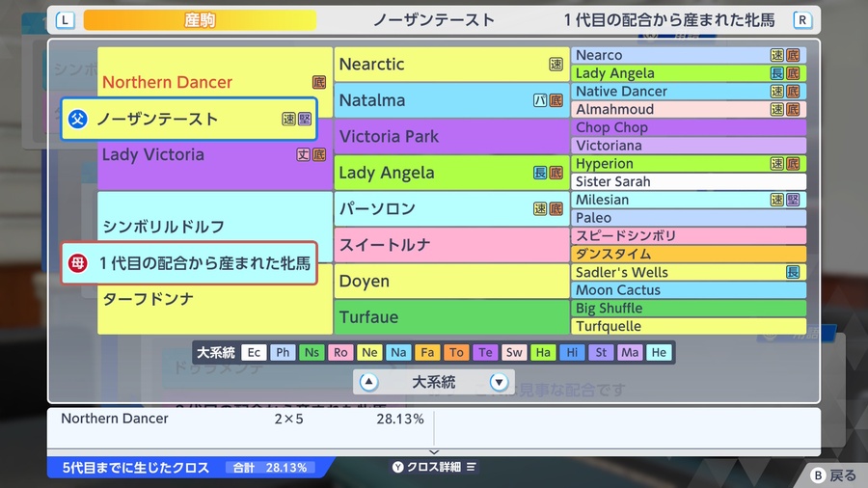
Task: Click the 速 icon on ノーザンテースト card
Action: click(x=289, y=119)
